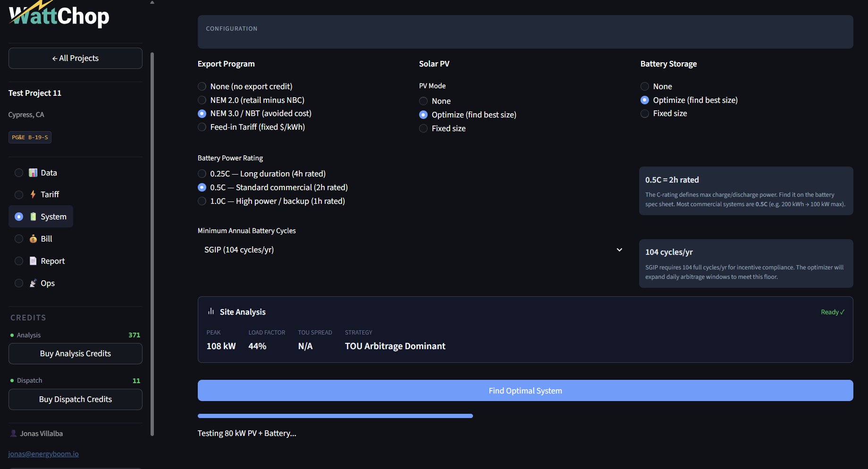Select the Tariff lightning bolt icon
Viewport: 868px width, 469px height.
[x=32, y=194]
